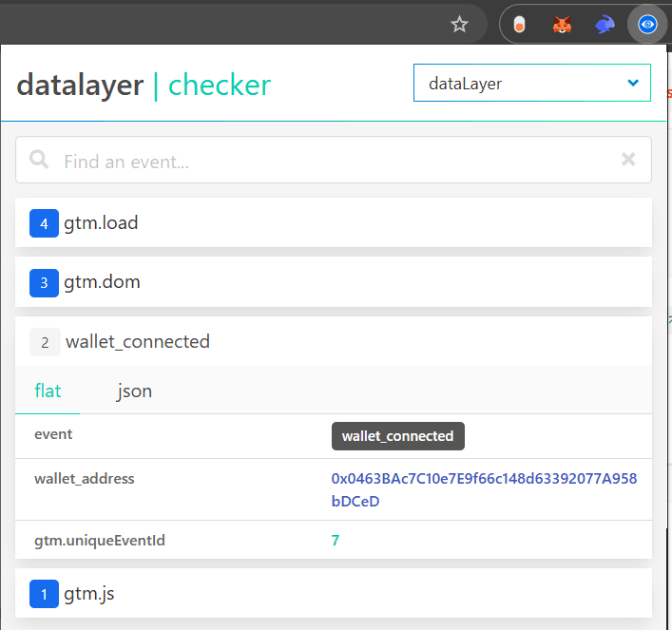
Task: Switch to the json tab
Action: [134, 391]
